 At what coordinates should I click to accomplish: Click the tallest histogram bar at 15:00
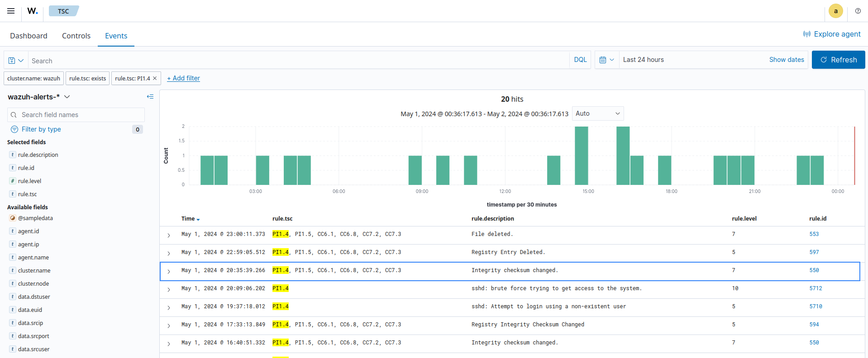pos(581,155)
